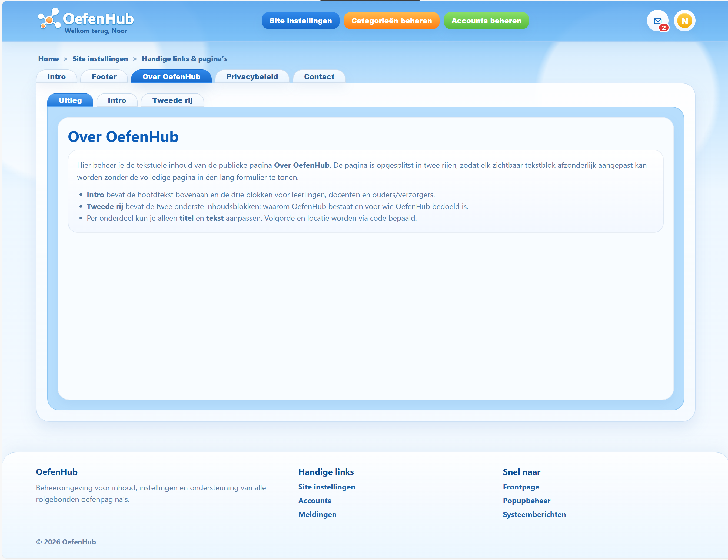Open Categorieën beheren button
This screenshot has height=560, width=728.
coord(391,21)
